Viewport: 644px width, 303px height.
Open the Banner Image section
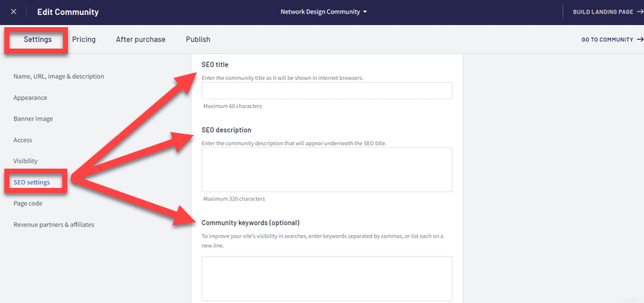[33, 119]
